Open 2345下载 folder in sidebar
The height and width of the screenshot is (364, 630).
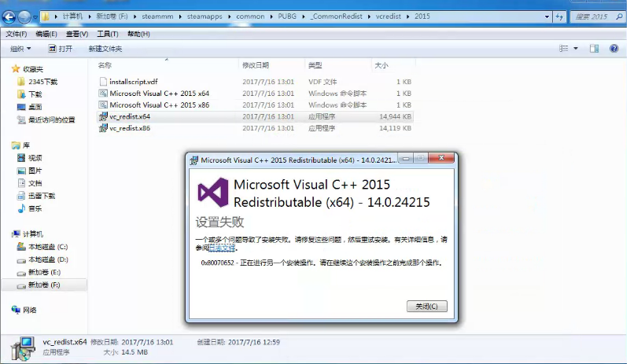pyautogui.click(x=43, y=82)
